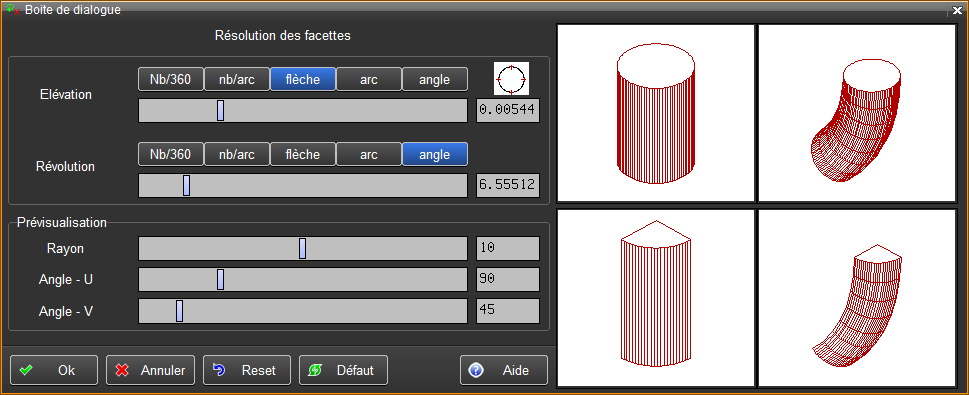
Task: Click the green Défaut refresh icon
Action: tap(315, 370)
